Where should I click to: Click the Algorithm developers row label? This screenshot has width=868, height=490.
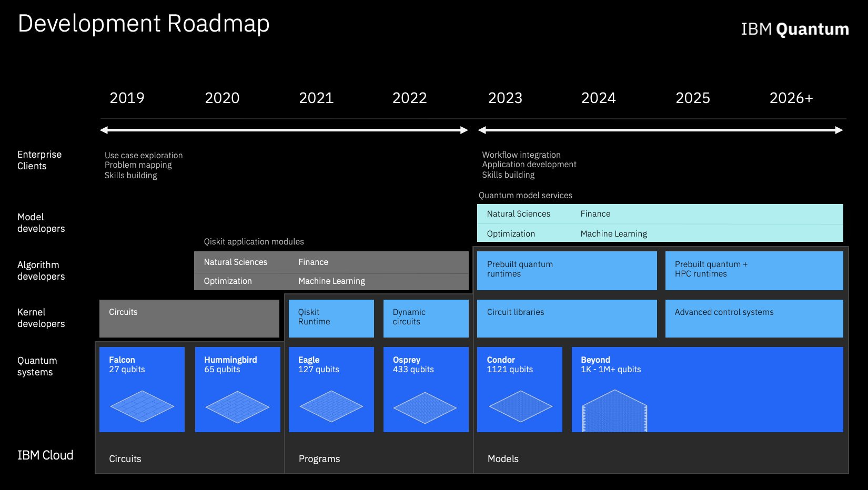pyautogui.click(x=41, y=271)
